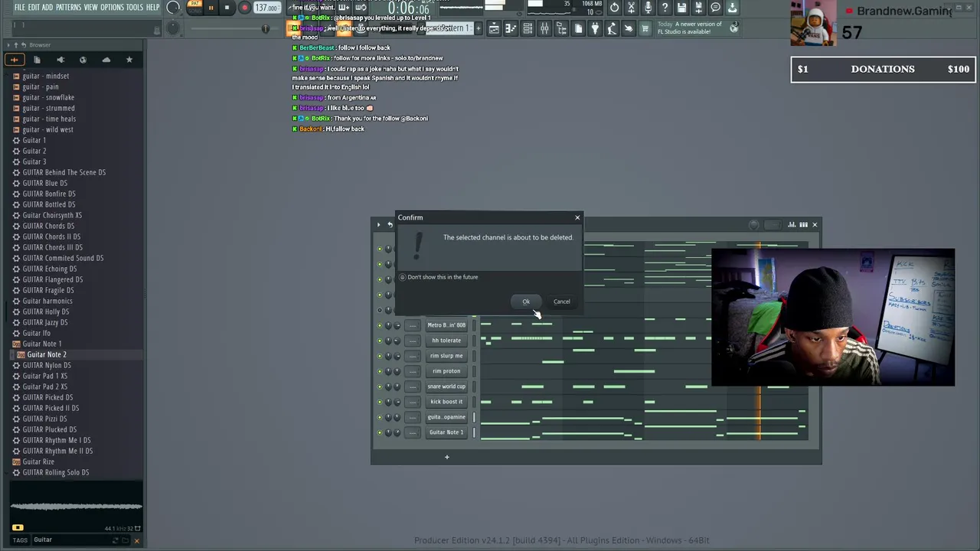Open the piano roll view icon
The image size is (980, 551).
[x=511, y=29]
